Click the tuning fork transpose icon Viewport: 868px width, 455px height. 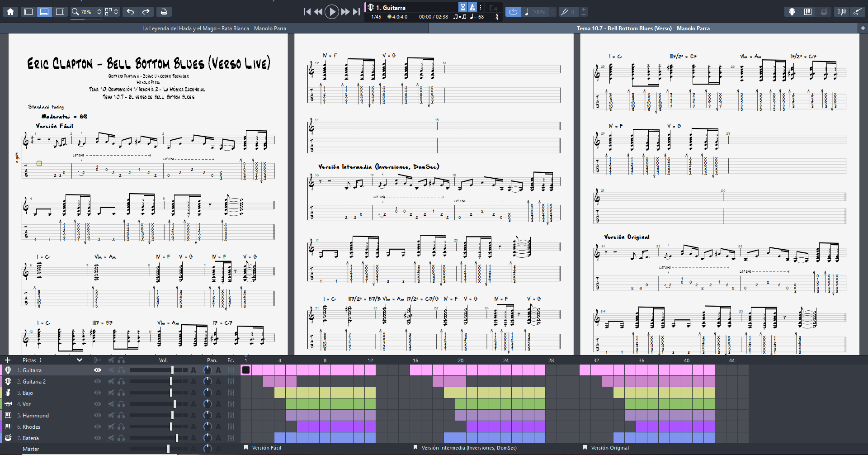click(x=565, y=12)
